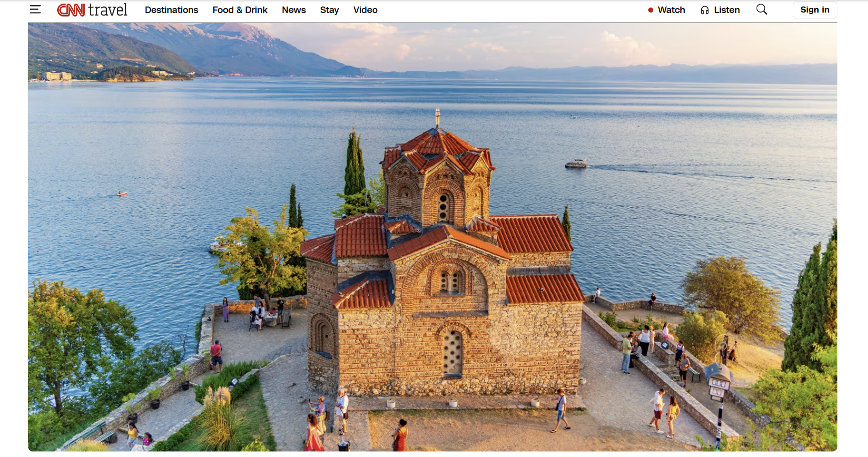Click the arched lattice window on the church wall
This screenshot has height=457, width=868.
pos(452,352)
